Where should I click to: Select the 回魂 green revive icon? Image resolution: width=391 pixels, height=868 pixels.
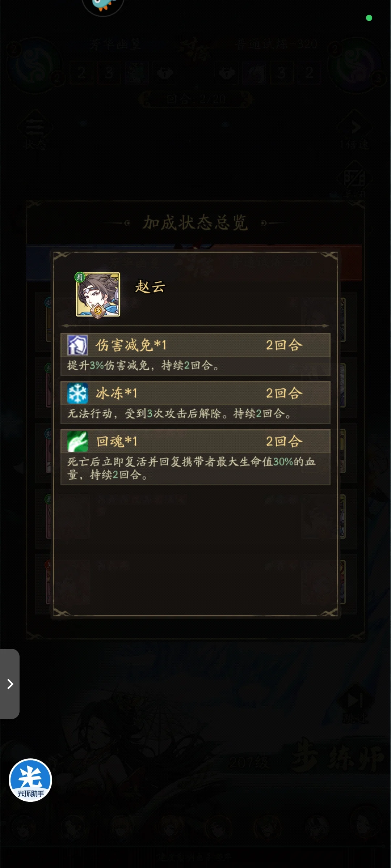tap(77, 441)
